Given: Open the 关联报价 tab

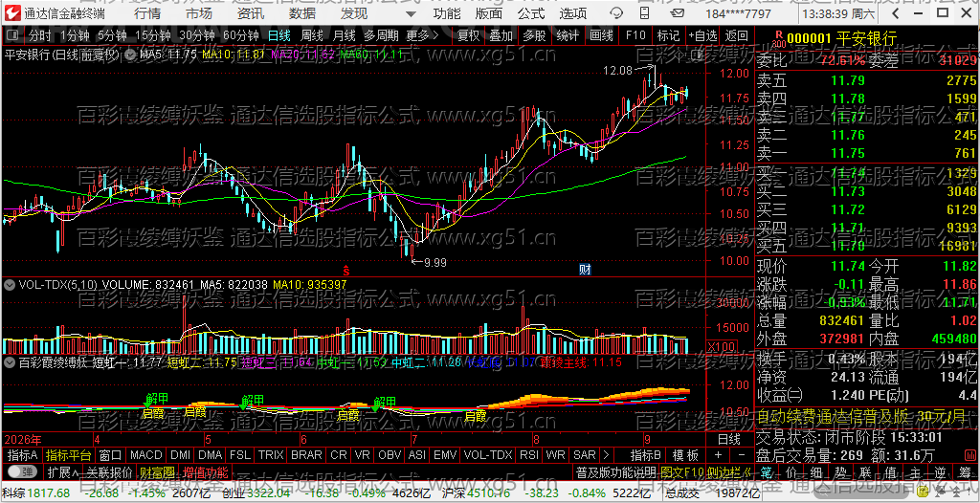Looking at the screenshot, I should pos(109,471).
